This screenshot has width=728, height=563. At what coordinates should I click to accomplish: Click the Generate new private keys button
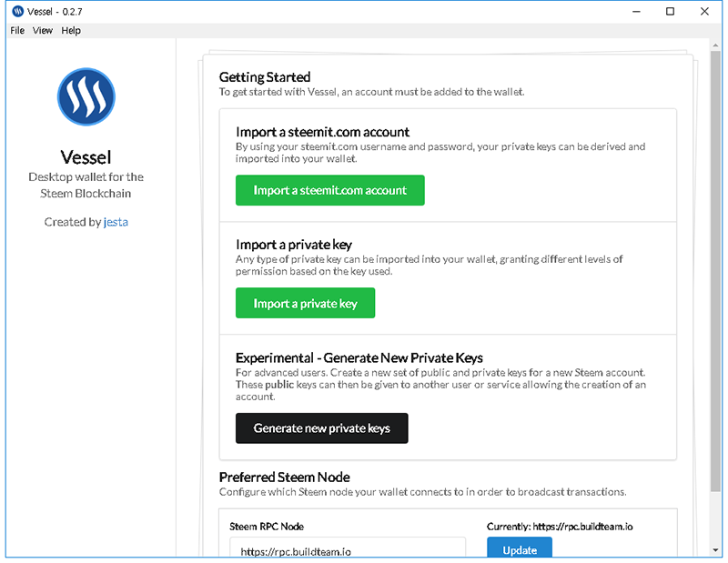click(322, 428)
